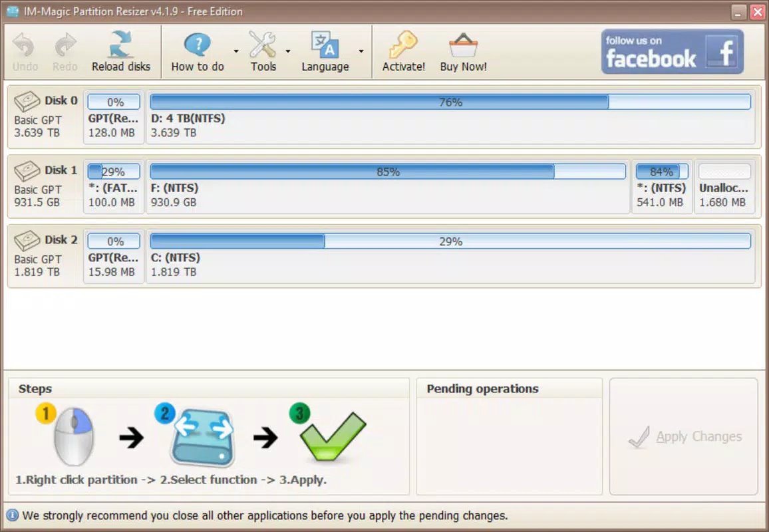Minimize the Partition Resizer window

coord(738,12)
